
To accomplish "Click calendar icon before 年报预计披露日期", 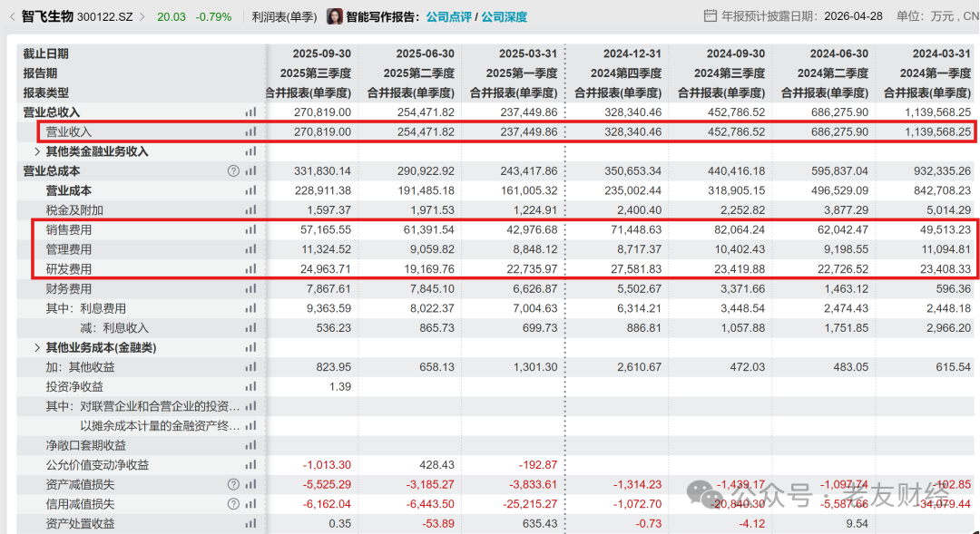I will [710, 15].
